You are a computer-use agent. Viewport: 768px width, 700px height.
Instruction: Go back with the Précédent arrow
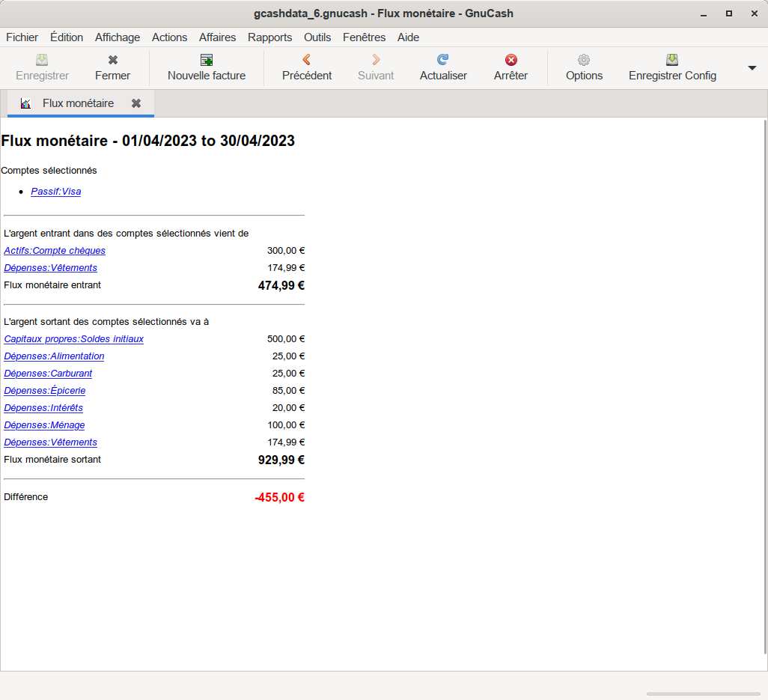point(306,61)
